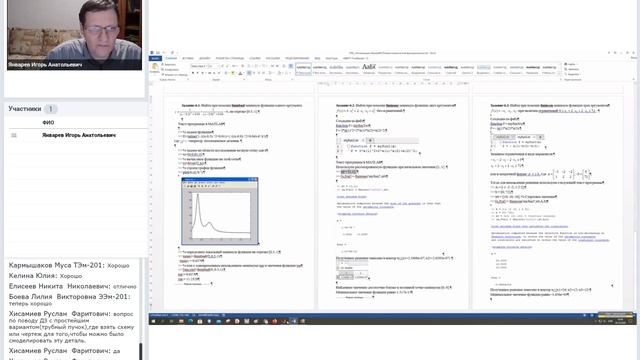
Task: Click the ФИО column header
Action: [48, 122]
